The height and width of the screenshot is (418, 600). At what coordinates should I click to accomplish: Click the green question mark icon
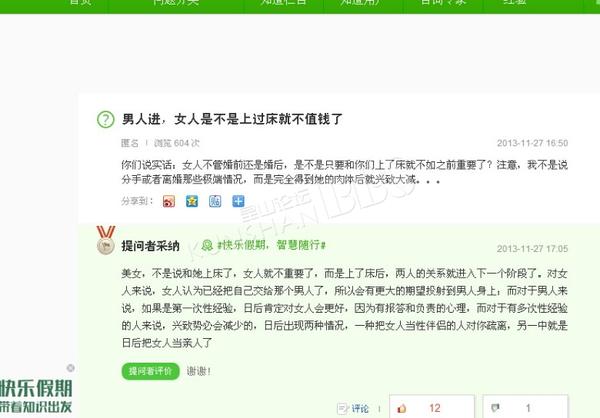click(x=106, y=119)
